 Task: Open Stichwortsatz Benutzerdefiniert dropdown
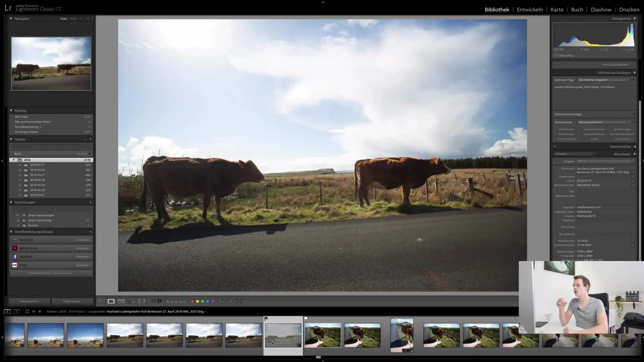[x=604, y=122]
